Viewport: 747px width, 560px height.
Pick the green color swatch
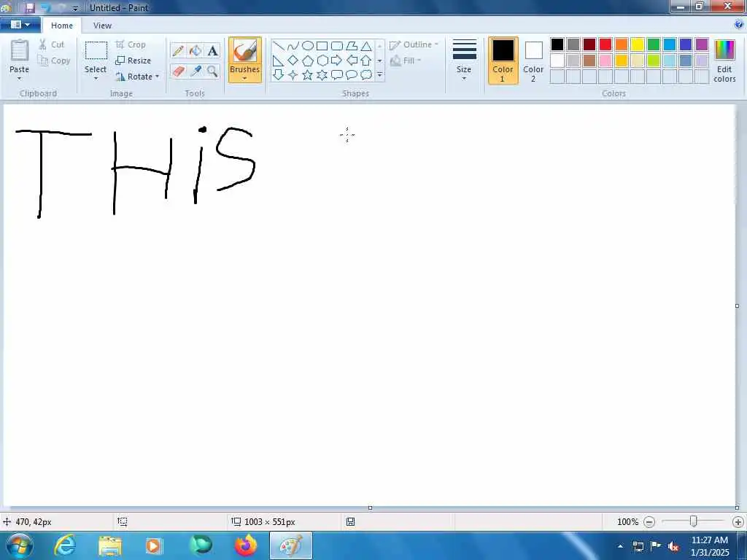(x=654, y=44)
